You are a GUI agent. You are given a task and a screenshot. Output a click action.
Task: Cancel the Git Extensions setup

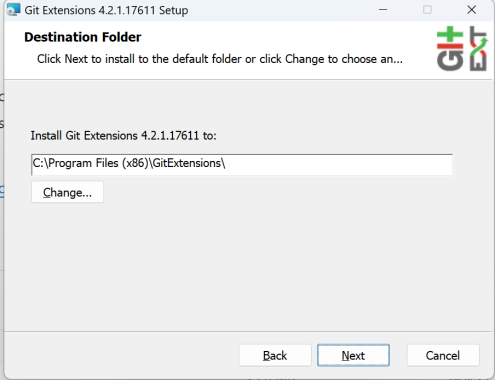[x=443, y=355]
